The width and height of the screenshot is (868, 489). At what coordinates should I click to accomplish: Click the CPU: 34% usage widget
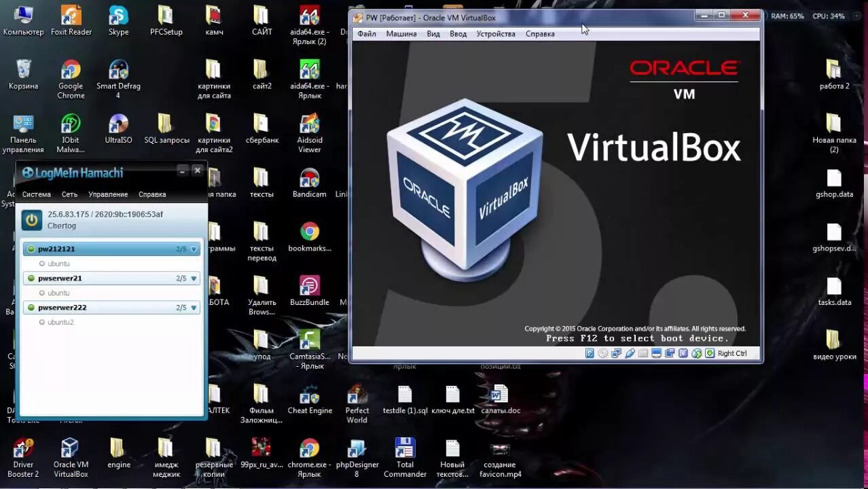[x=829, y=16]
